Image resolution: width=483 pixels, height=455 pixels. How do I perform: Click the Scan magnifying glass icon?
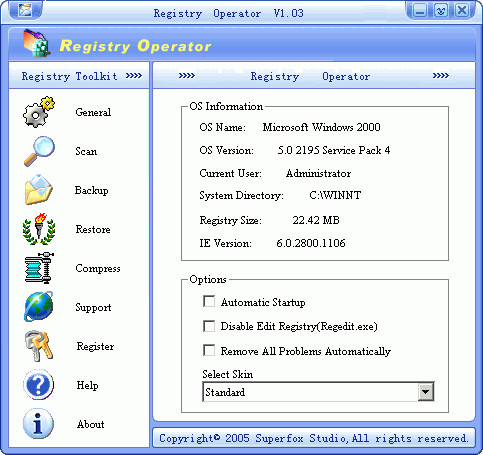39,151
